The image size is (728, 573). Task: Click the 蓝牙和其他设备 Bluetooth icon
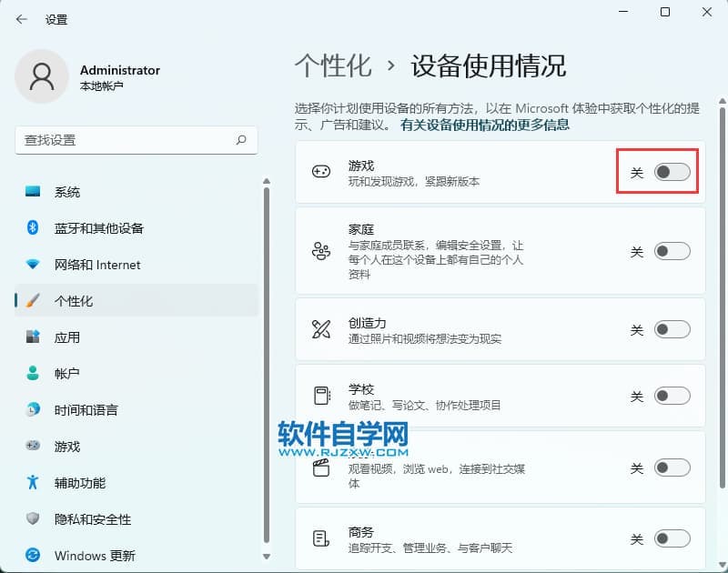34,228
